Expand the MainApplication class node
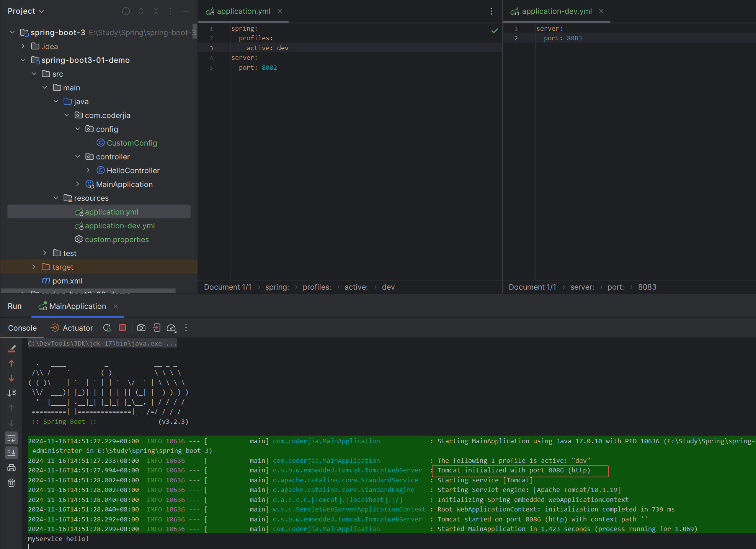The height and width of the screenshot is (549, 756). [78, 184]
